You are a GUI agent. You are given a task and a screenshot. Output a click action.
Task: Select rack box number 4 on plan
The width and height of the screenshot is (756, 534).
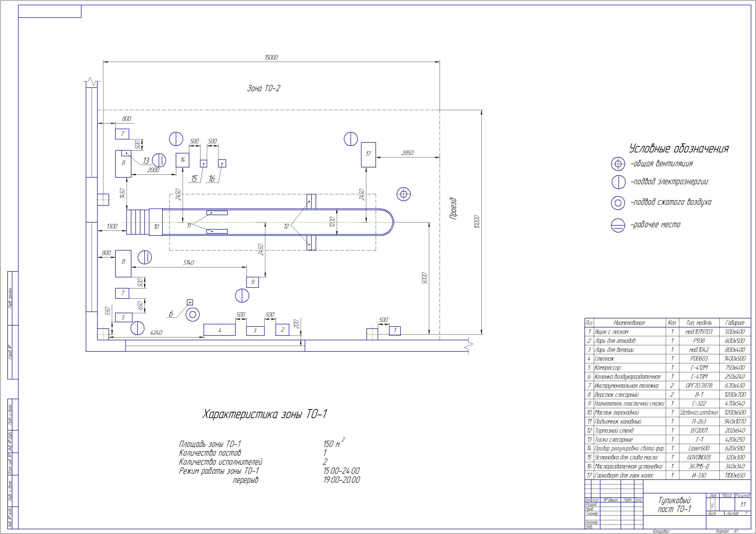point(219,330)
